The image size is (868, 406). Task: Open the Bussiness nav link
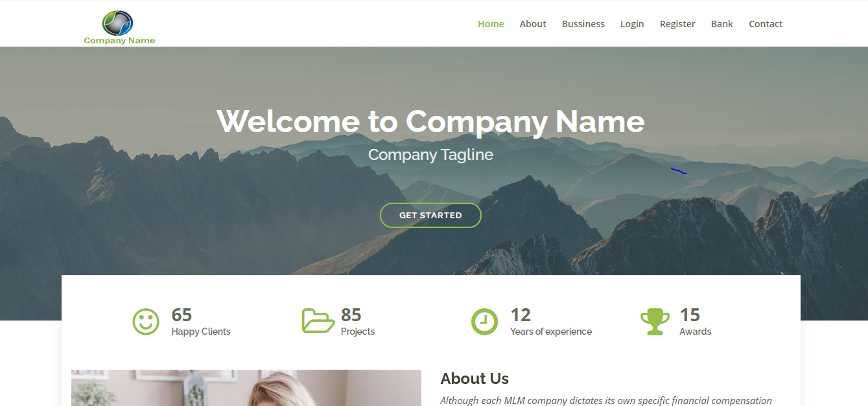pos(583,24)
